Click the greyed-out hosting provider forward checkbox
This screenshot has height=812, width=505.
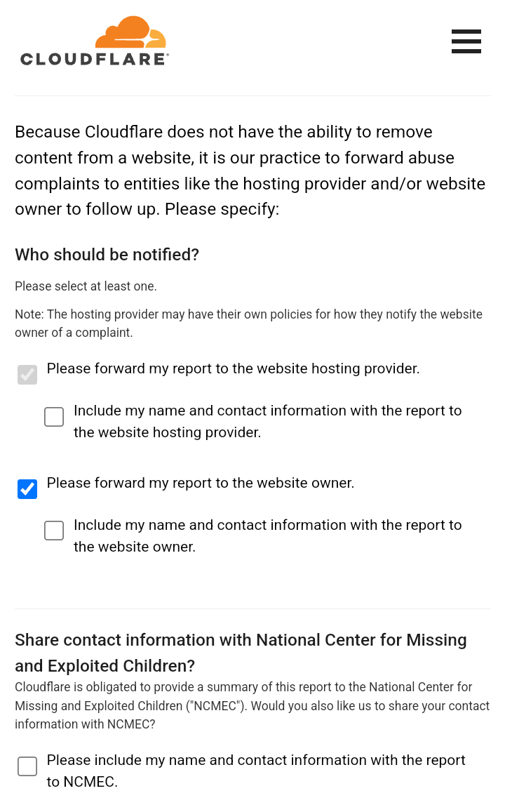tap(27, 375)
